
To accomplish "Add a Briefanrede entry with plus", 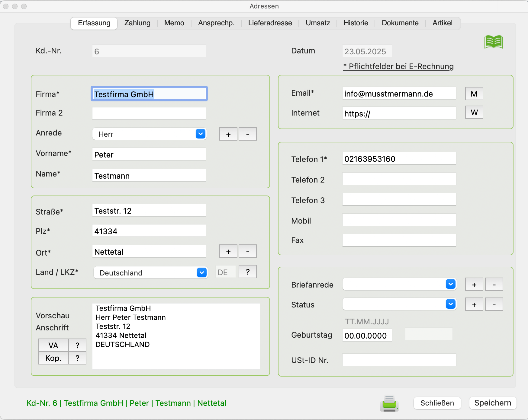I will click(474, 284).
